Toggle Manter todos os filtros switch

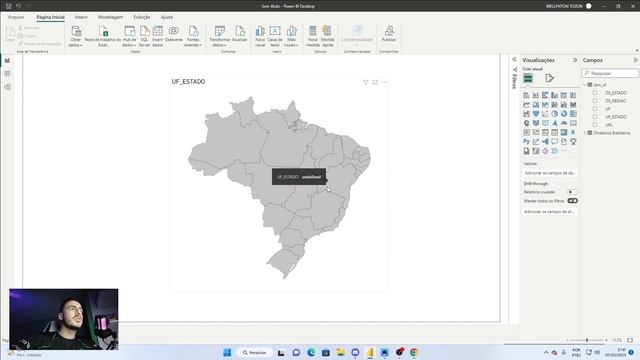(x=572, y=201)
